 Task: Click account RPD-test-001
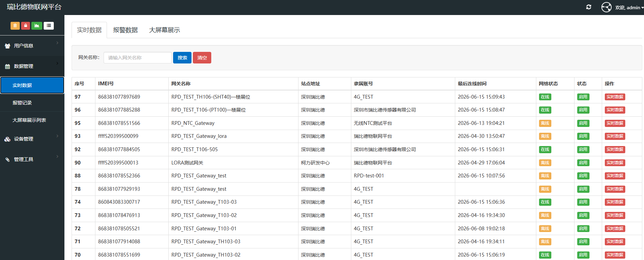click(x=369, y=176)
